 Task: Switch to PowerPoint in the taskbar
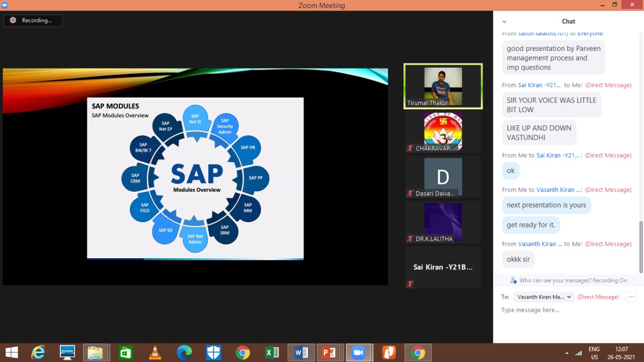click(x=329, y=352)
